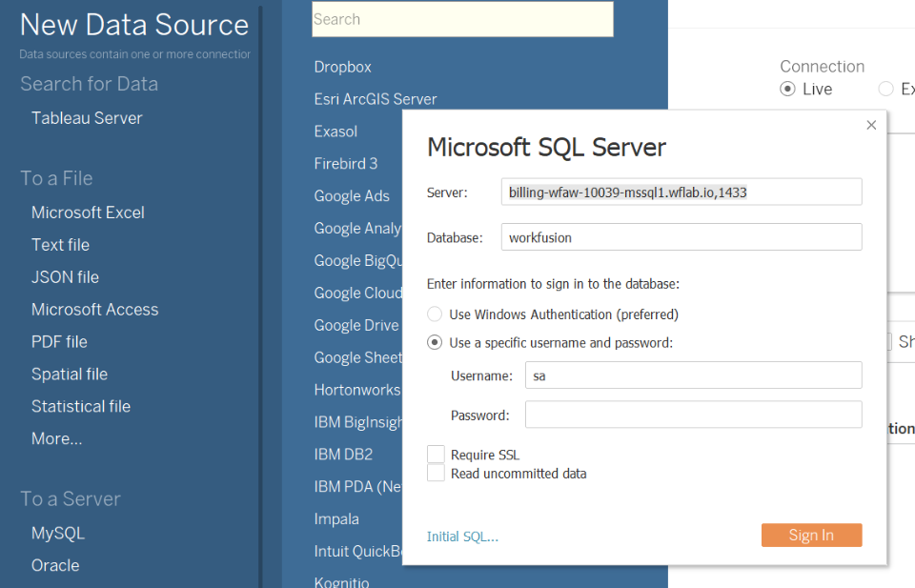Connect to a Statistical file
The width and height of the screenshot is (915, 588).
tap(81, 407)
